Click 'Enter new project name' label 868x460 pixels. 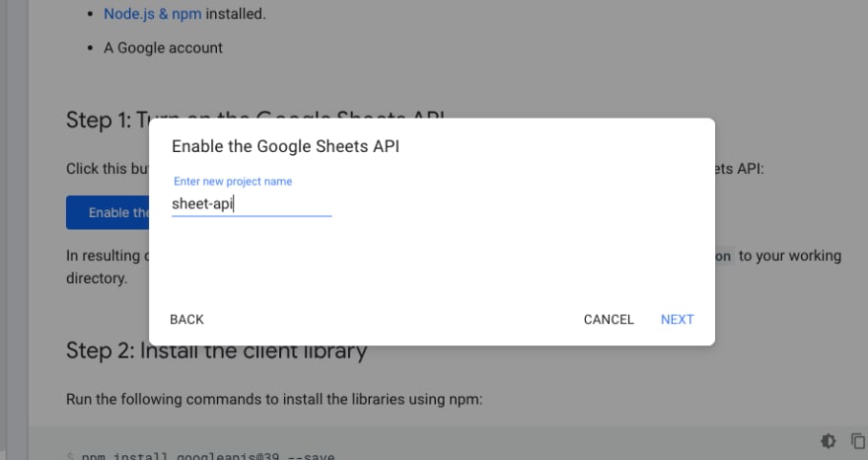point(233,182)
